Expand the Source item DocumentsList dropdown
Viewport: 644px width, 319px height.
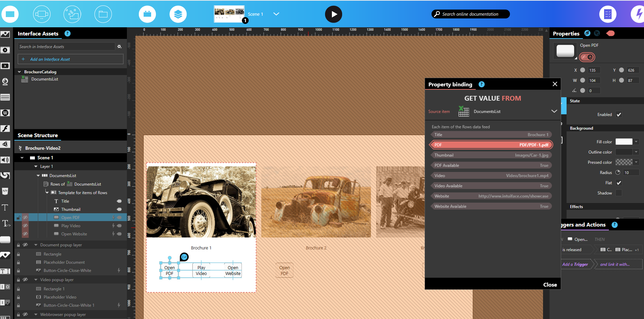pyautogui.click(x=554, y=111)
